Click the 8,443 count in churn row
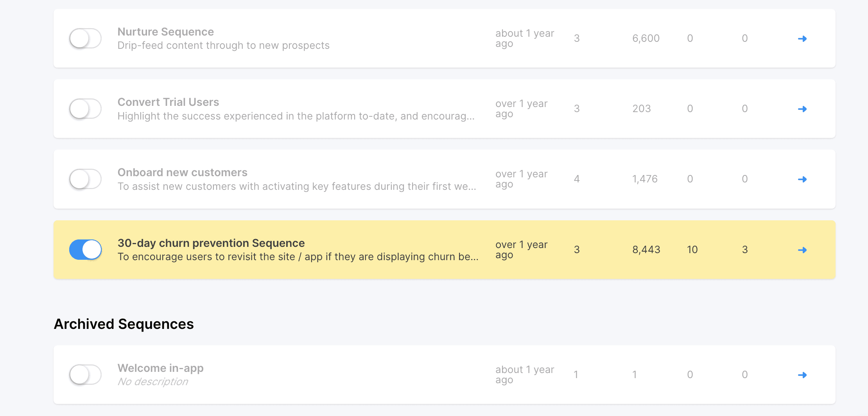868x416 pixels. pos(646,250)
